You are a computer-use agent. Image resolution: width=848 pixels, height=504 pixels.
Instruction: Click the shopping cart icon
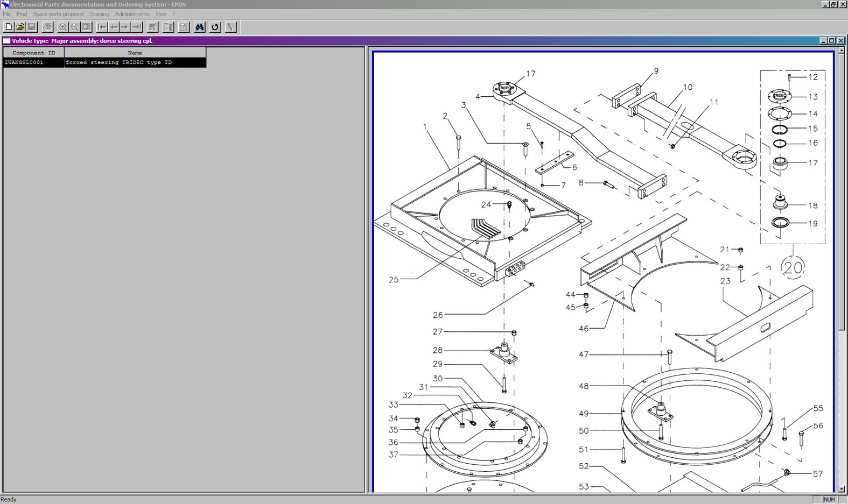(152, 27)
